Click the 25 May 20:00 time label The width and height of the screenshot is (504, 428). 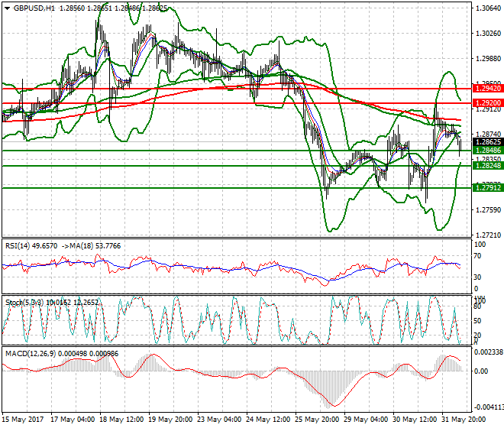(317, 420)
